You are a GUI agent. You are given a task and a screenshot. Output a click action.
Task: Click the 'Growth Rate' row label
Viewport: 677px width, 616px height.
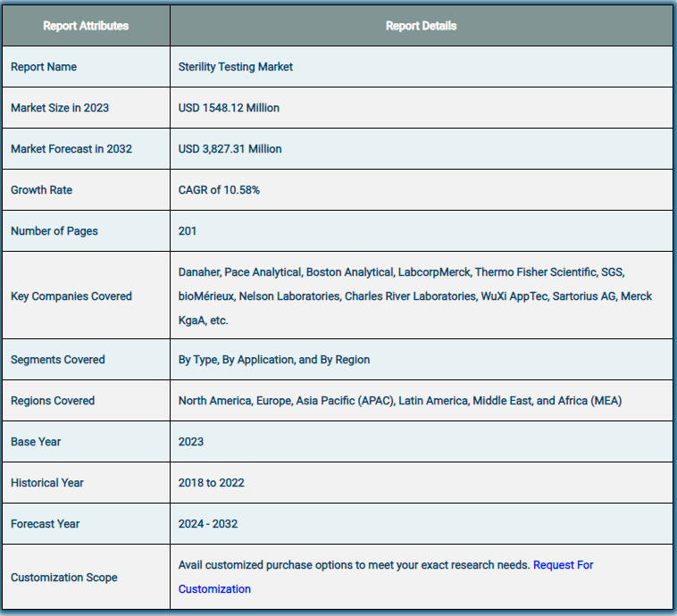tap(41, 190)
